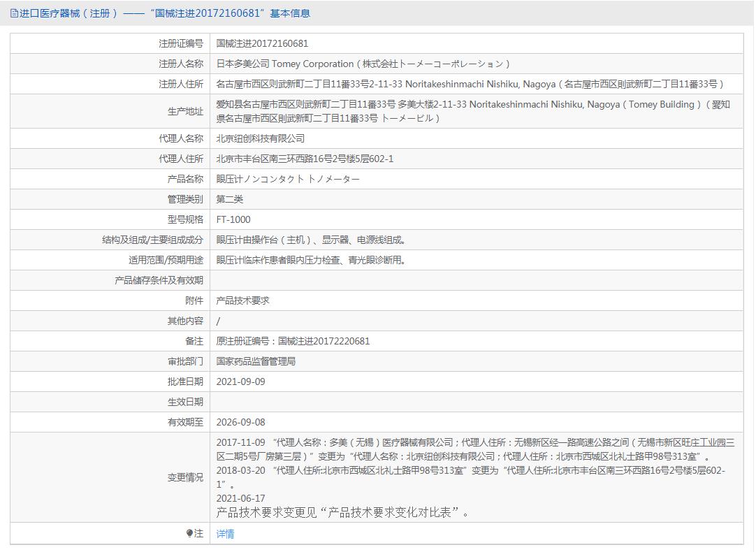Viewport: 756px width, 552px height.
Task: Click the 备注 row label
Action: click(x=194, y=341)
